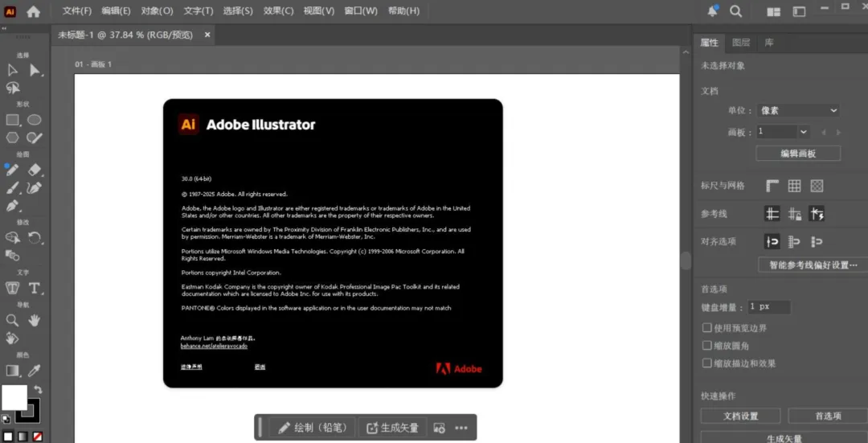Select the Selection (black arrow) tool

click(x=12, y=70)
